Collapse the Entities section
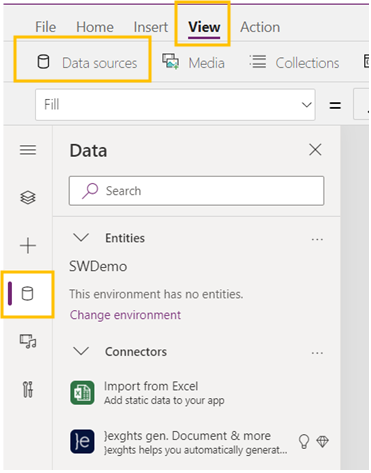This screenshot has width=371, height=473. point(81,238)
